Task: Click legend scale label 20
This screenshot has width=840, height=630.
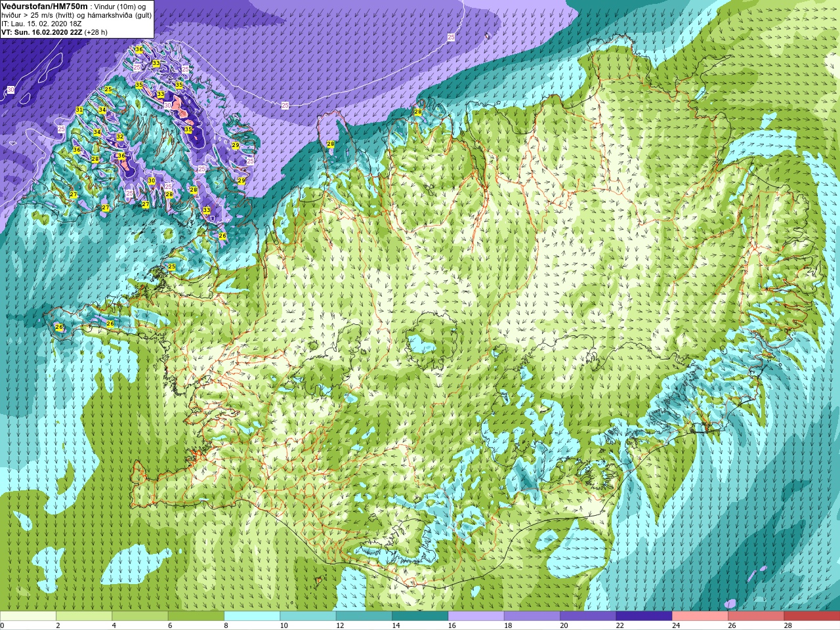Action: (564, 625)
